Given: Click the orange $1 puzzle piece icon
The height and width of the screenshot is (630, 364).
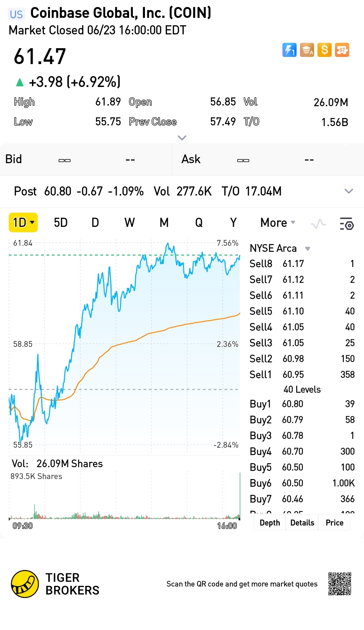Looking at the screenshot, I should click(x=342, y=50).
